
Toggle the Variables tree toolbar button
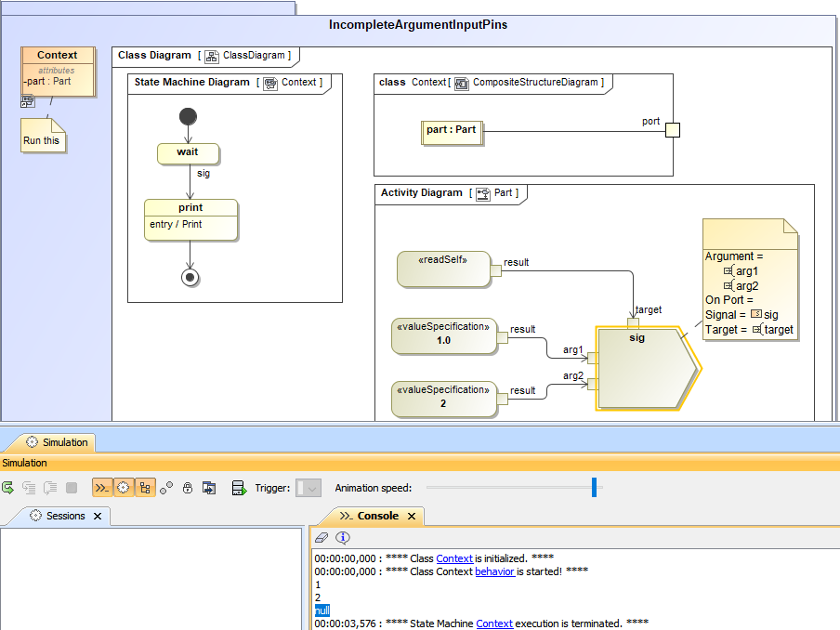145,488
